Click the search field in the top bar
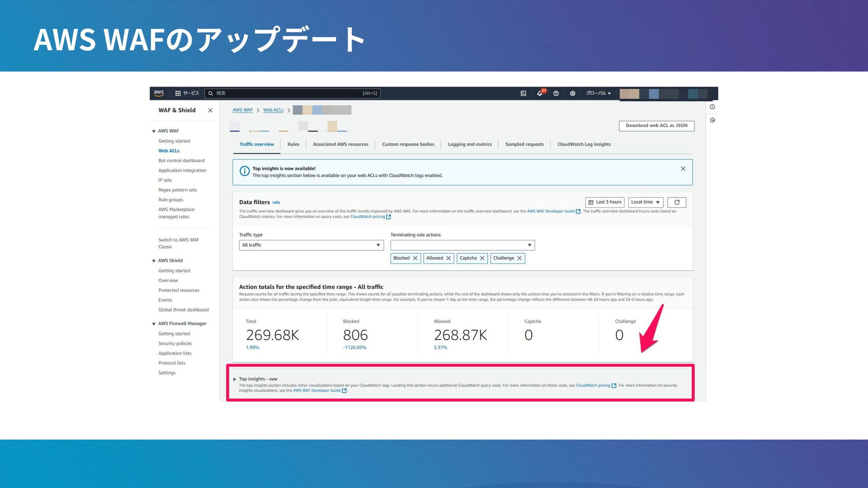The image size is (868, 488). point(292,93)
